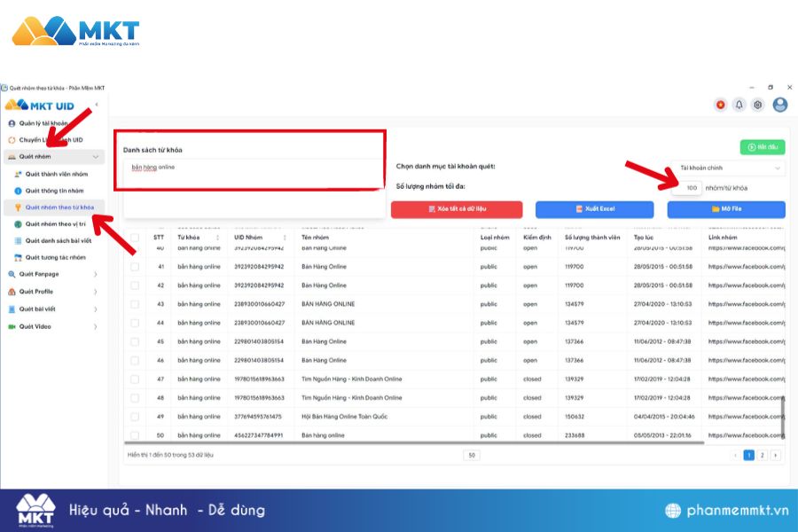The height and width of the screenshot is (532, 798).
Task: Collapse sidebar using arrow beside MKT UID logo
Action: click(96, 105)
